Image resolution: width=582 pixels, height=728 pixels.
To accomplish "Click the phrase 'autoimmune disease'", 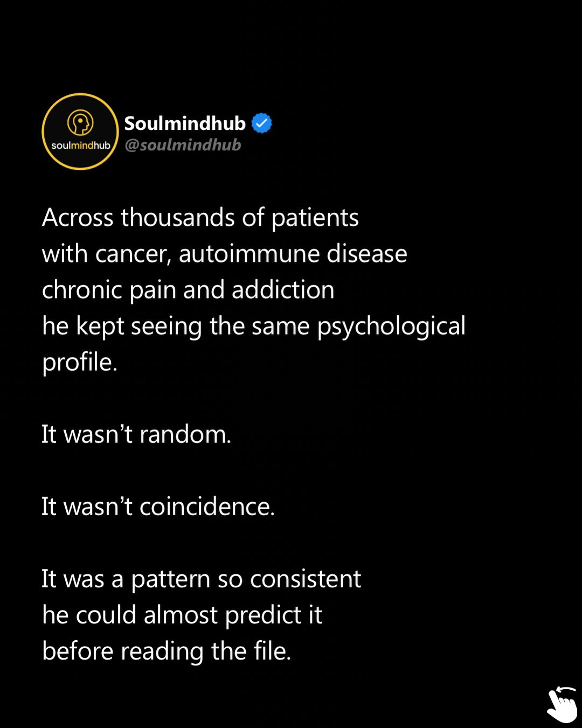I will [x=293, y=254].
